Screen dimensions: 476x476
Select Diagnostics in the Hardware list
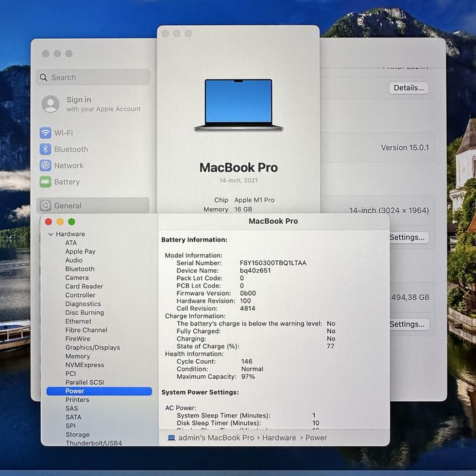83,304
